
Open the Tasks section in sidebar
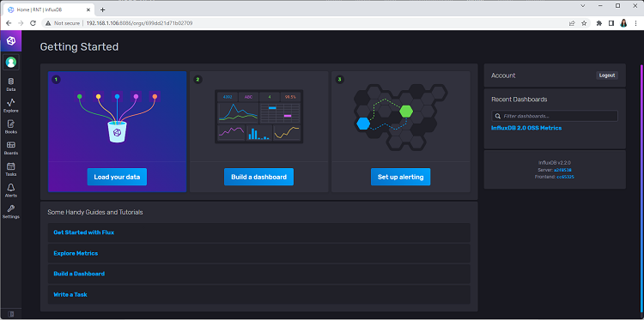pos(11,169)
